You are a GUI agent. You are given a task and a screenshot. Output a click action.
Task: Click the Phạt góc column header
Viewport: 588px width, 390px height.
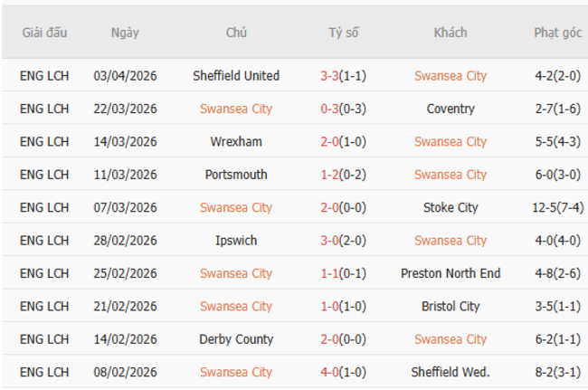(557, 33)
